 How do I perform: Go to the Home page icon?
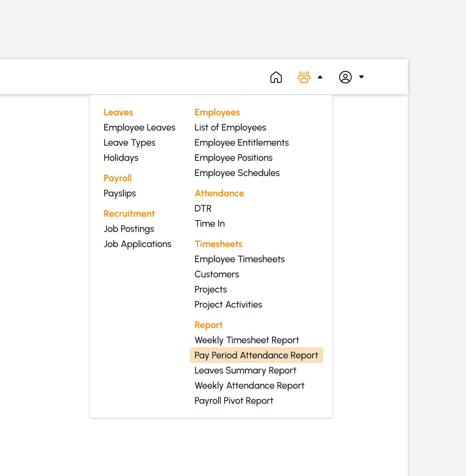coord(276,77)
